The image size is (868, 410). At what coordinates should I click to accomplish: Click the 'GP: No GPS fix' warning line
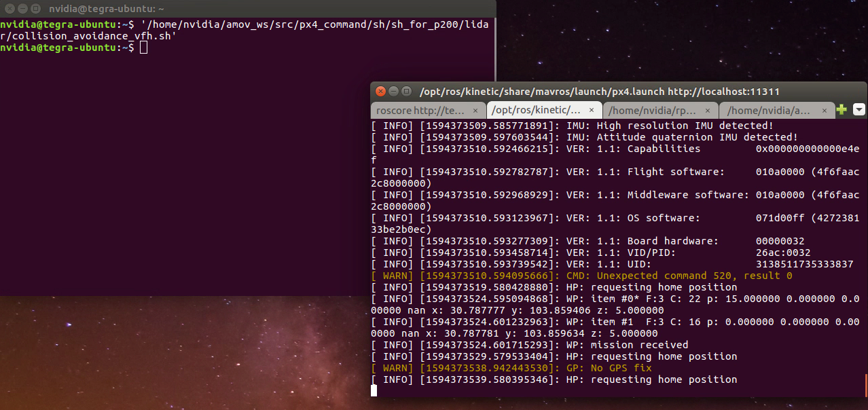511,368
